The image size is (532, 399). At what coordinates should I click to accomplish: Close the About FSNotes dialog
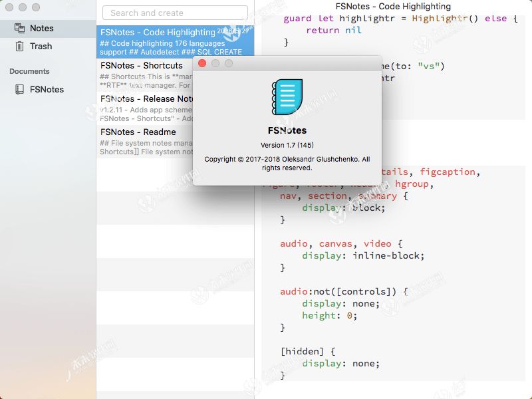[202, 63]
